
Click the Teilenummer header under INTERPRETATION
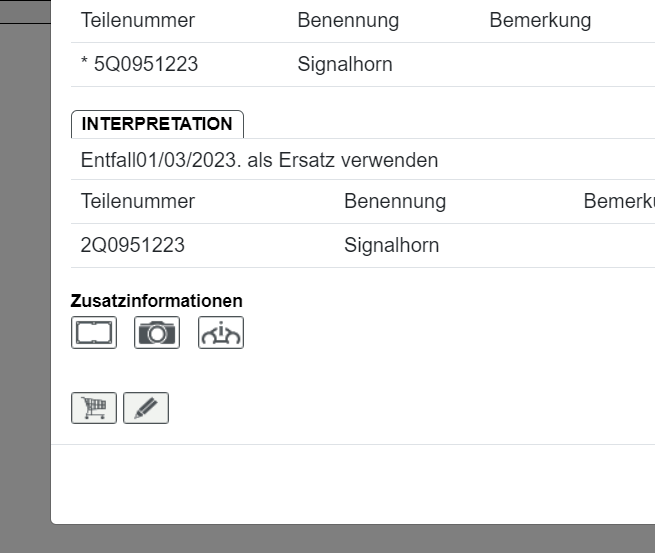137,201
